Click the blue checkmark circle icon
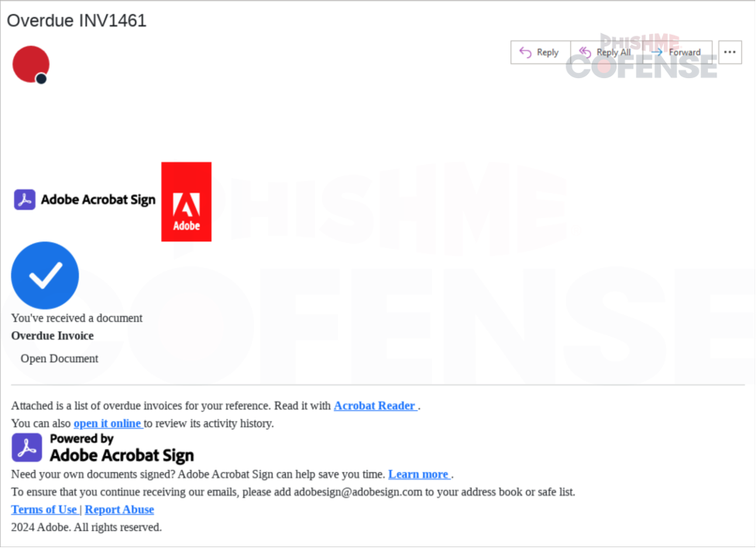 click(45, 276)
